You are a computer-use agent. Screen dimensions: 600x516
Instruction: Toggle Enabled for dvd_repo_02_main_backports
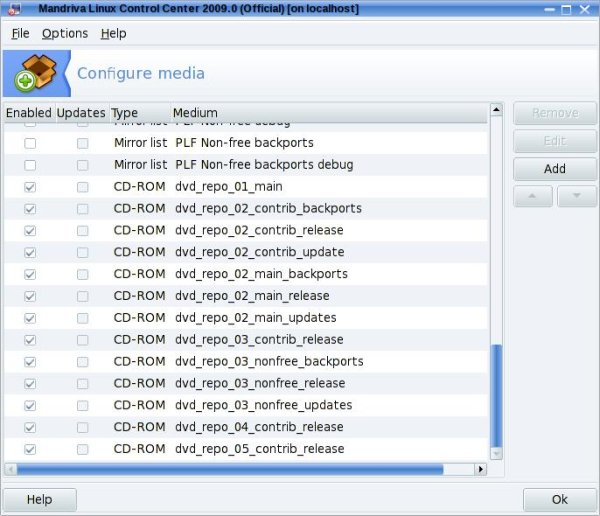tap(30, 274)
